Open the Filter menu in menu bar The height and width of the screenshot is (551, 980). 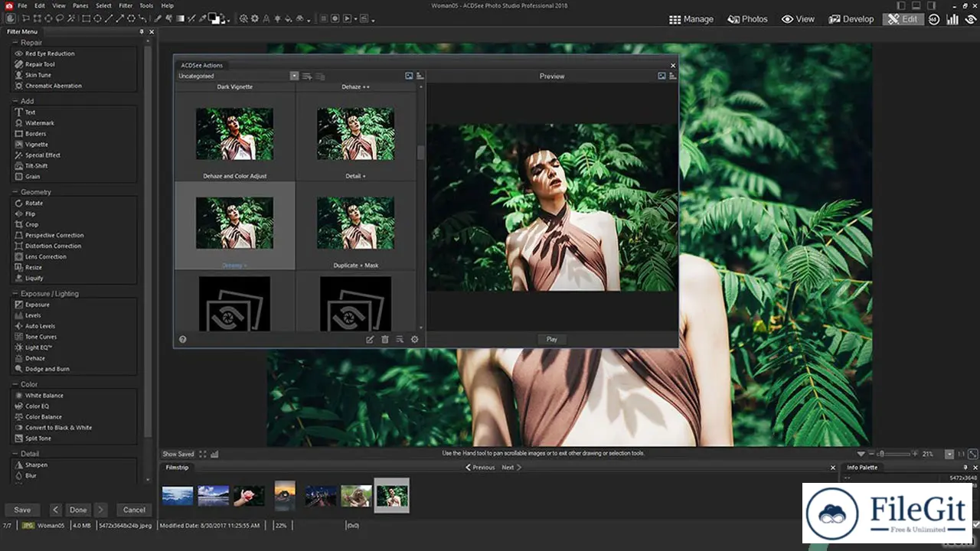point(126,5)
